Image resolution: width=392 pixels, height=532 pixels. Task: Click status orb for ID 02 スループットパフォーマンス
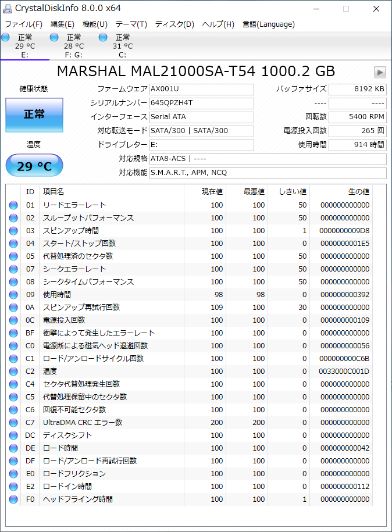[13, 218]
